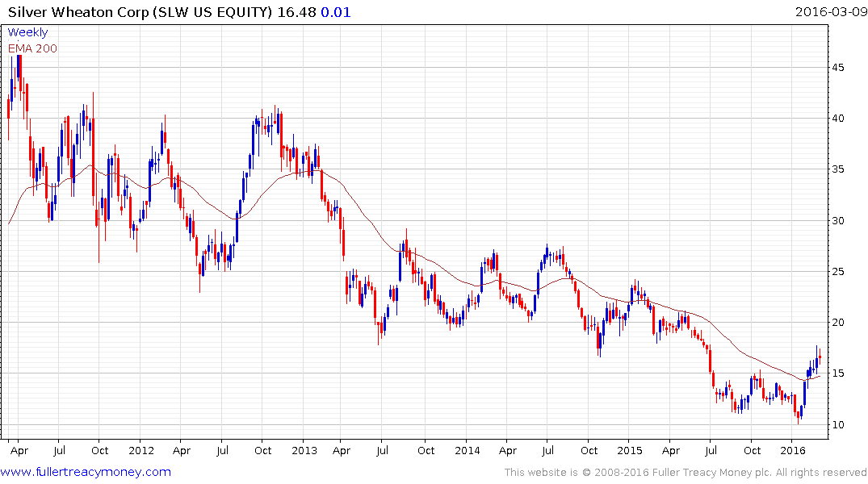
Task: Click the EMA 200 legend label
Action: click(x=32, y=48)
